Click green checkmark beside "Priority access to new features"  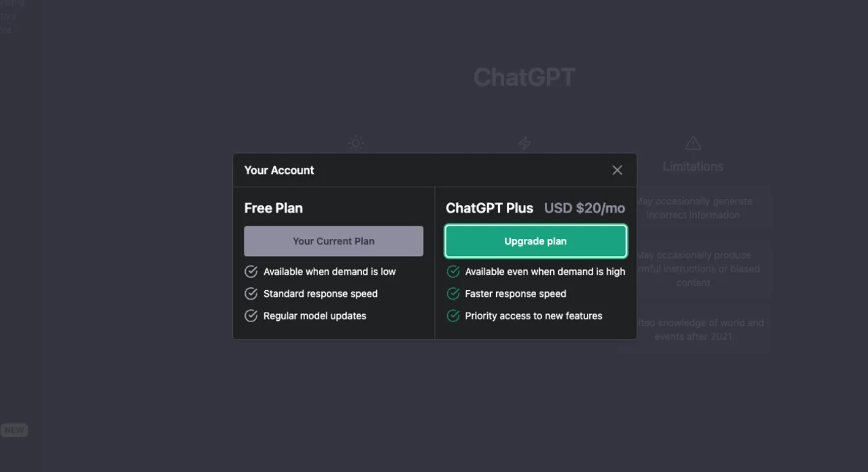[x=453, y=316]
